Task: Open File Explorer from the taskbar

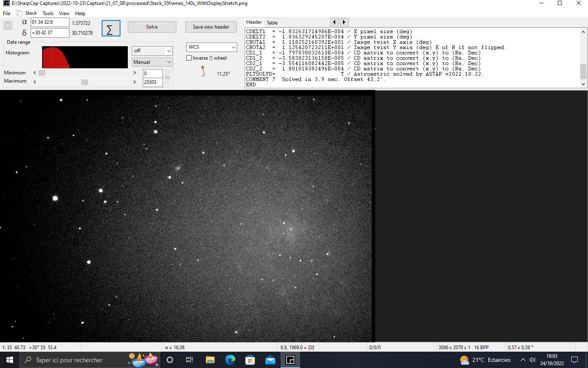Action: click(210, 360)
